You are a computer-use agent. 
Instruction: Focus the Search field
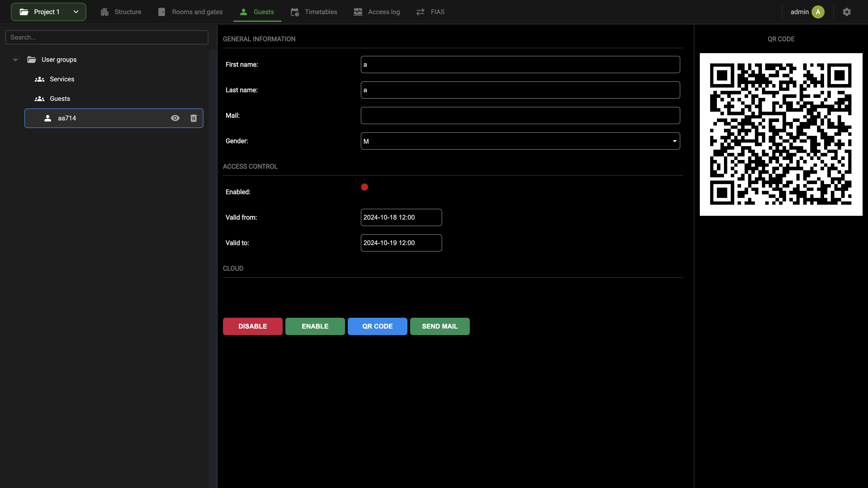click(107, 37)
